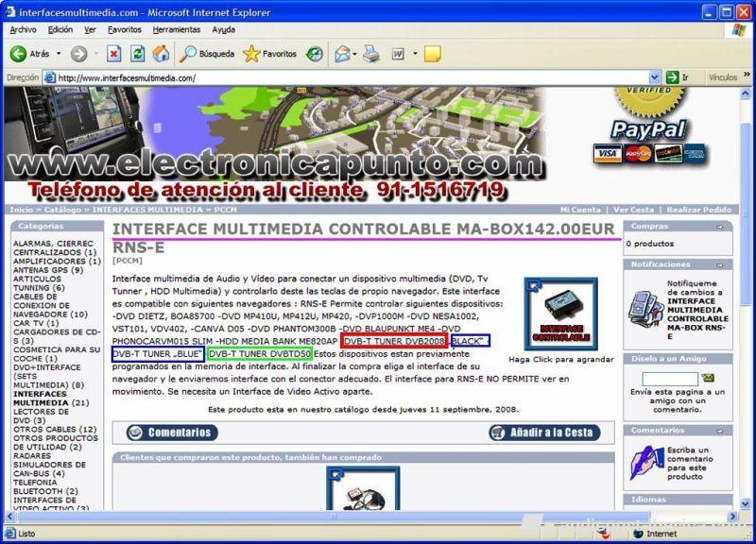Click the page icon in the address bar
The image size is (756, 544).
pos(49,77)
